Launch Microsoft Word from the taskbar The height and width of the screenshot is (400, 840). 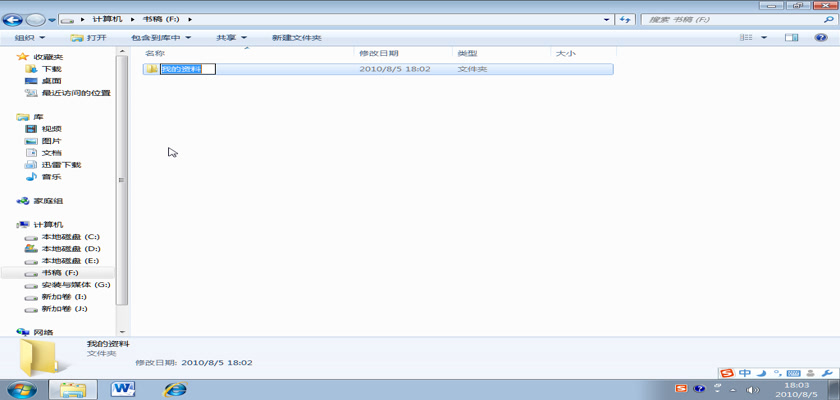[125, 388]
